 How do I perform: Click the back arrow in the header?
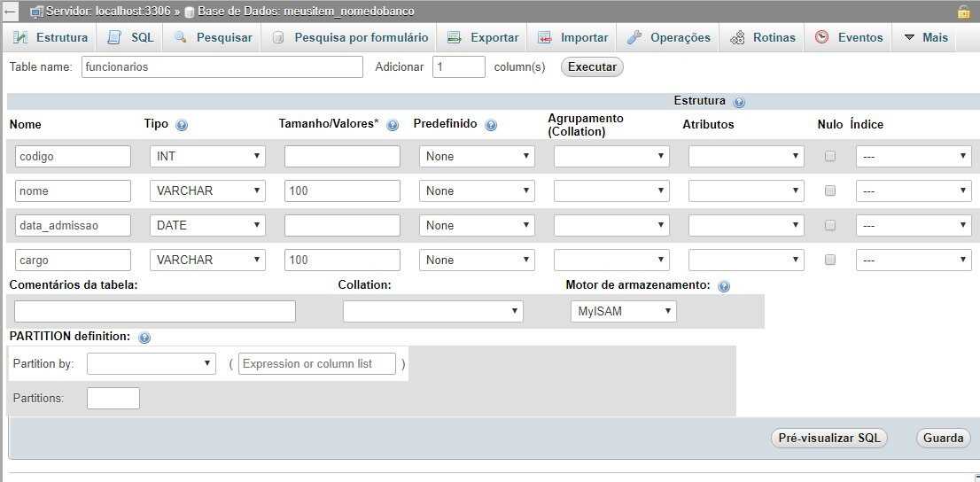(10, 12)
